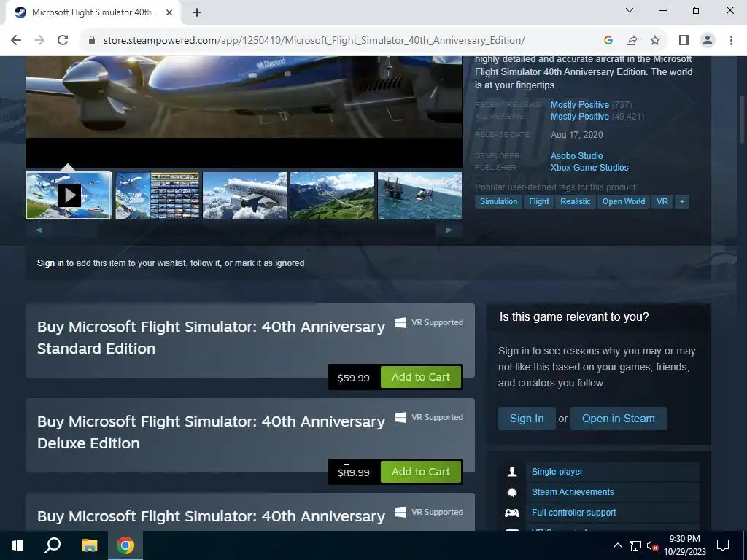Image resolution: width=747 pixels, height=560 pixels.
Task: Open taskbar search magnifier
Action: click(x=53, y=545)
